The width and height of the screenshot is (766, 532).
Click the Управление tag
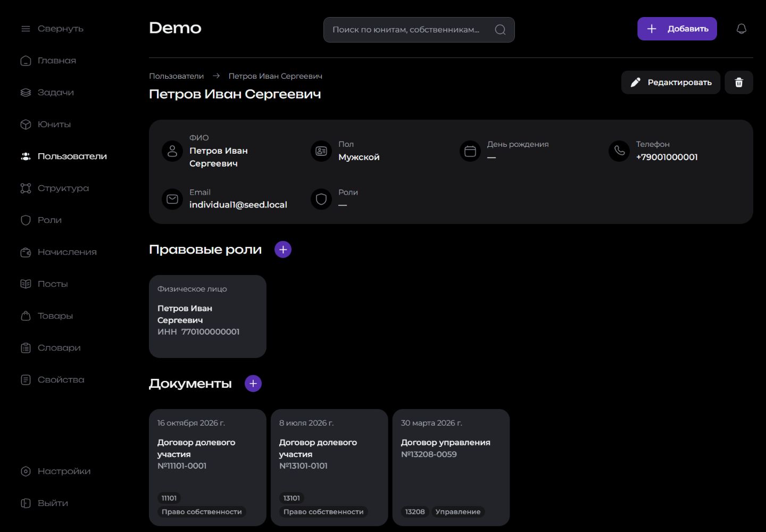[x=458, y=512]
